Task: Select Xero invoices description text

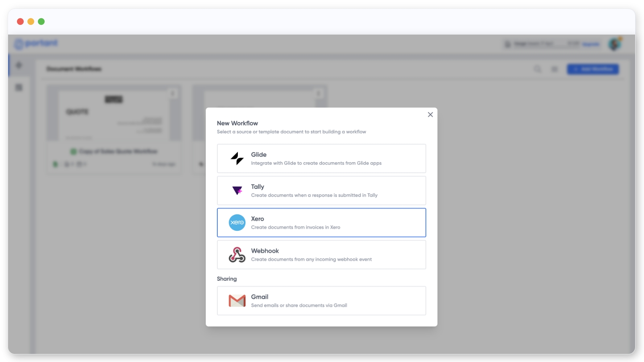Action: click(295, 227)
